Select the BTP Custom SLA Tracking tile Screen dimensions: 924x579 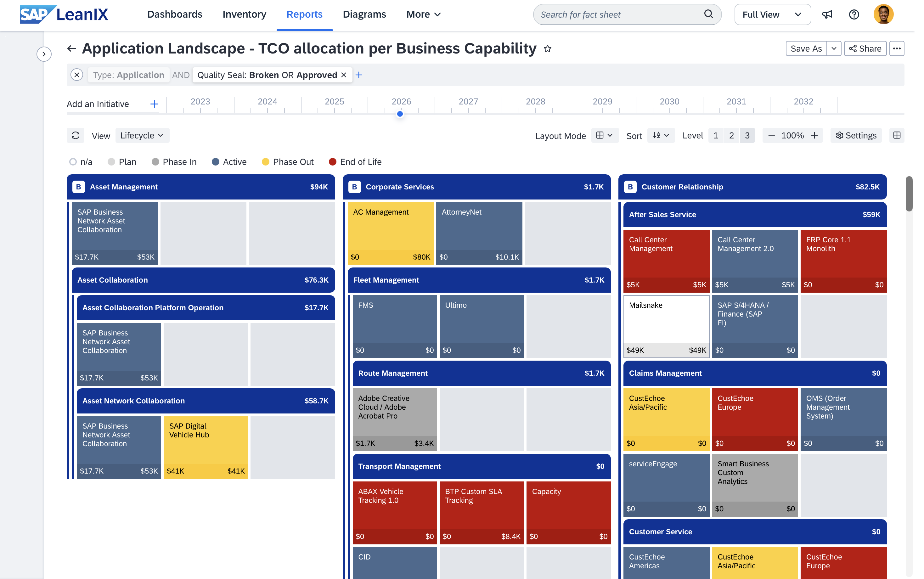[481, 513]
